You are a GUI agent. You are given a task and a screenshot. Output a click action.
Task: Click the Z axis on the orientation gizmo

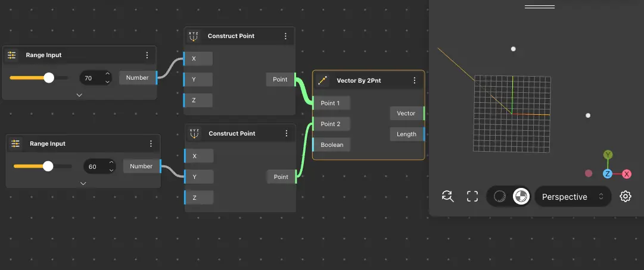point(608,174)
